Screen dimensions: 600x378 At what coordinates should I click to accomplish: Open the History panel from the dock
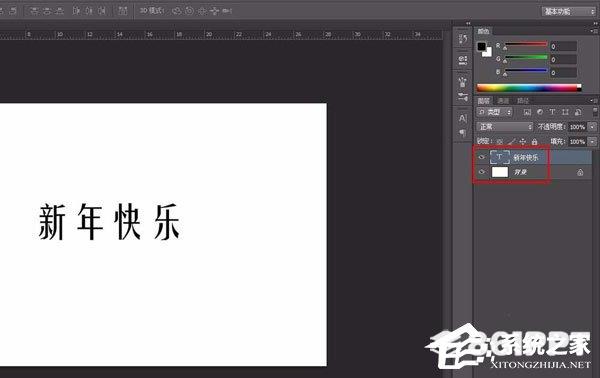click(x=463, y=39)
